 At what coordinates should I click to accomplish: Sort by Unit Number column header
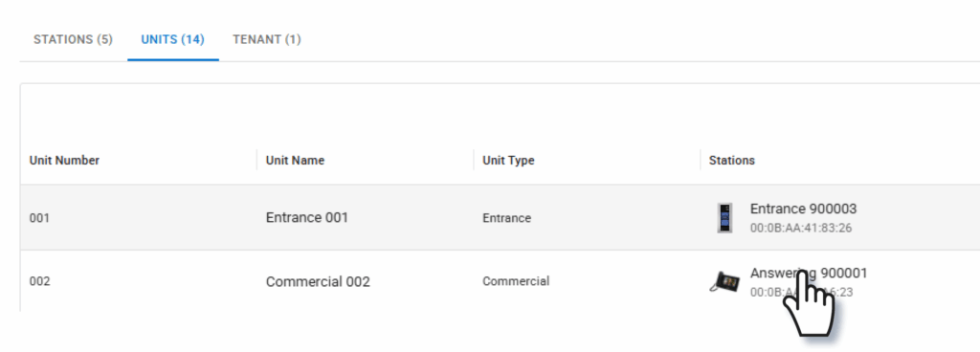tap(64, 161)
